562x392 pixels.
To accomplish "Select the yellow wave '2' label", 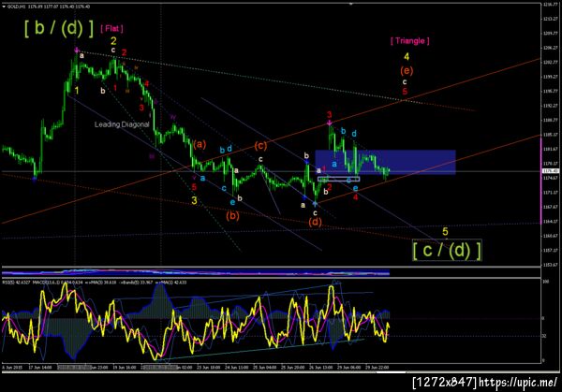I will coord(113,41).
